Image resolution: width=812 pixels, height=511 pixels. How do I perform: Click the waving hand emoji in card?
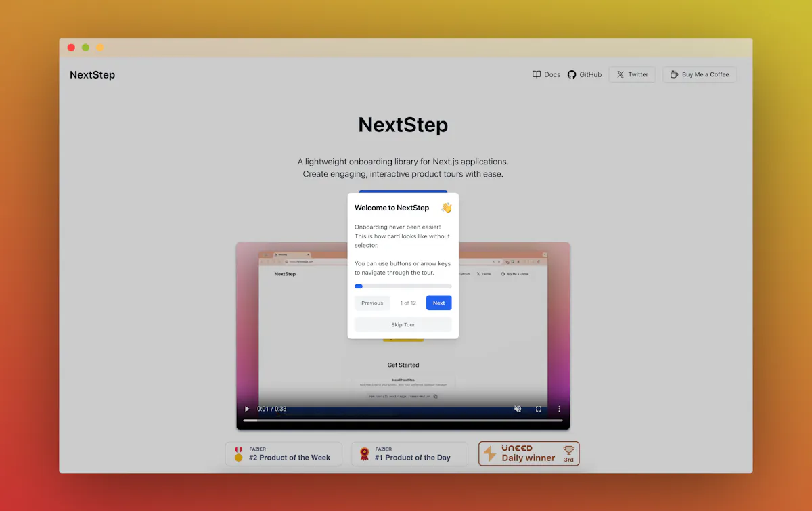(x=446, y=208)
